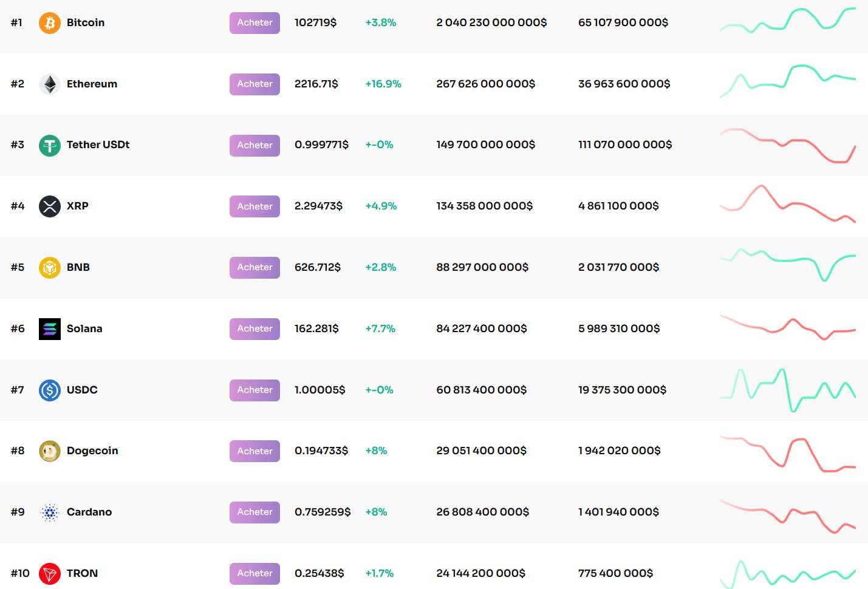Click the +16.9% change for Ethereum
Viewport: 868px width, 589px height.
[x=383, y=84]
